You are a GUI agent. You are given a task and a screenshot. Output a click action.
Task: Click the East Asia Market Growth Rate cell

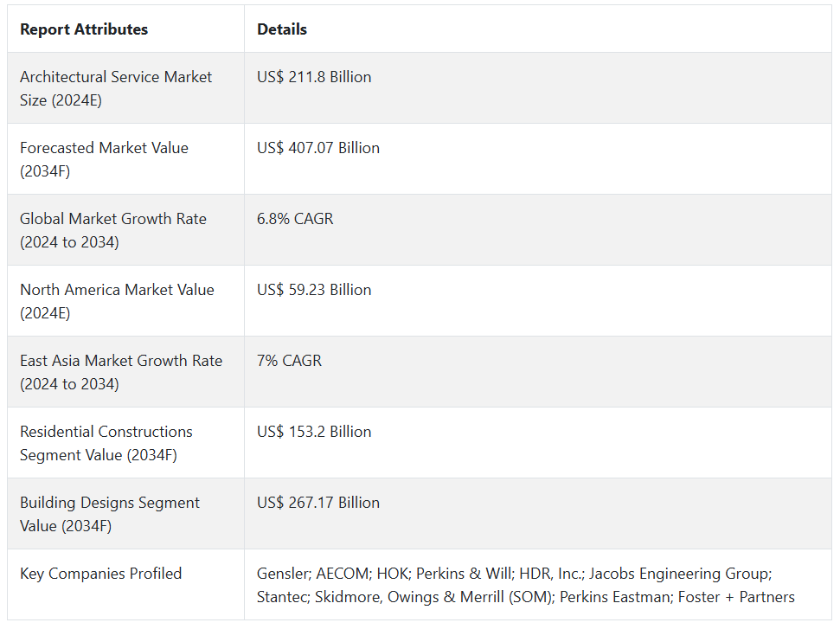coord(121,372)
